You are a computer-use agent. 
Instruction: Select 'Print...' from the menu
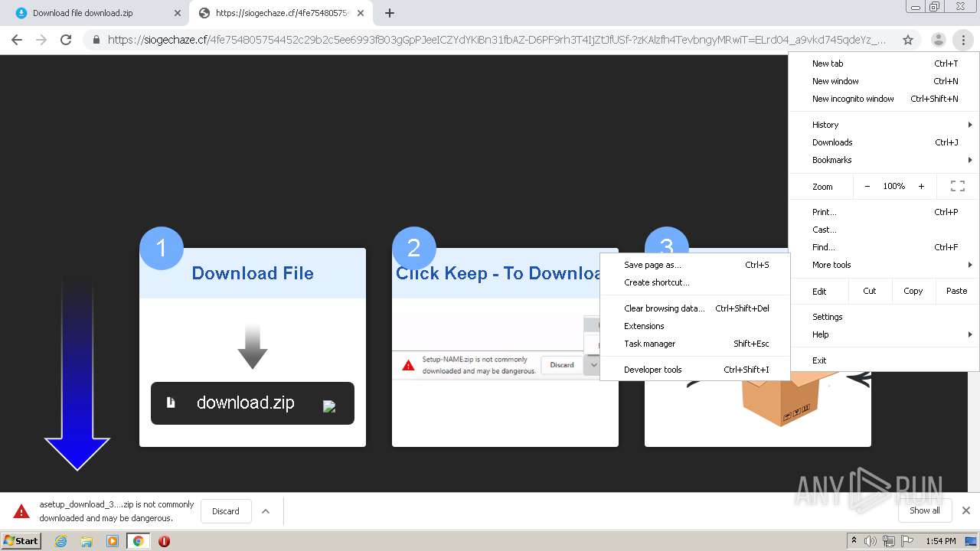(884, 212)
